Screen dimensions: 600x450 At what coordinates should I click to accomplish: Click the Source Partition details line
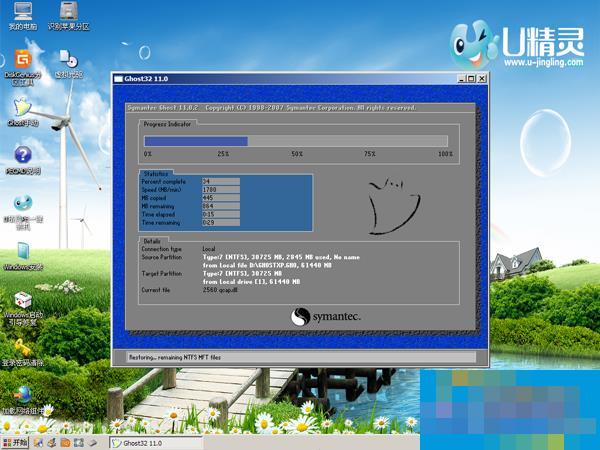pyautogui.click(x=281, y=257)
